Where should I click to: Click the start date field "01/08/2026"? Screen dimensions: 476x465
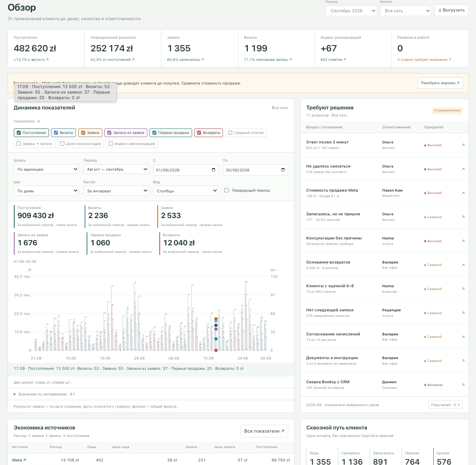[186, 170]
